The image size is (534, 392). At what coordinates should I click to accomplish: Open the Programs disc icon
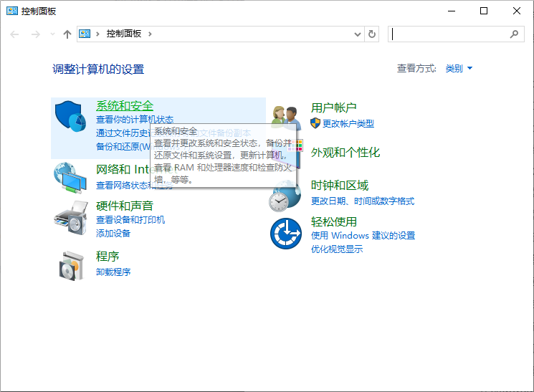pyautogui.click(x=71, y=266)
